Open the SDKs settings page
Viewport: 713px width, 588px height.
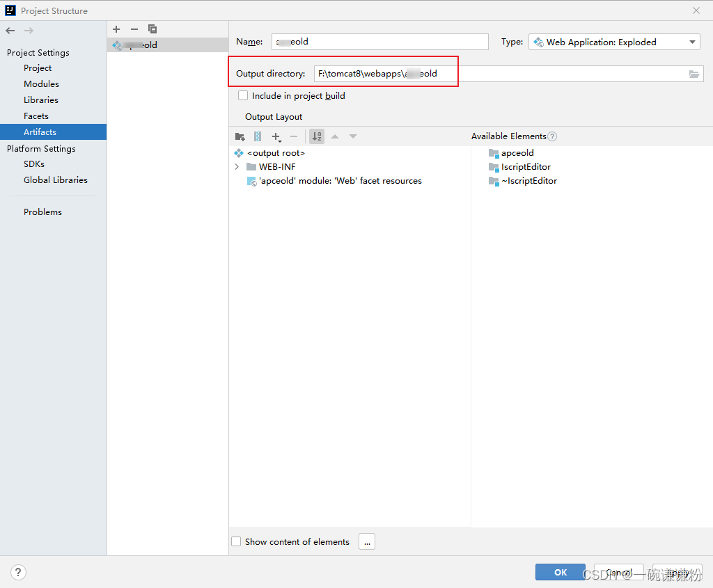(x=34, y=164)
